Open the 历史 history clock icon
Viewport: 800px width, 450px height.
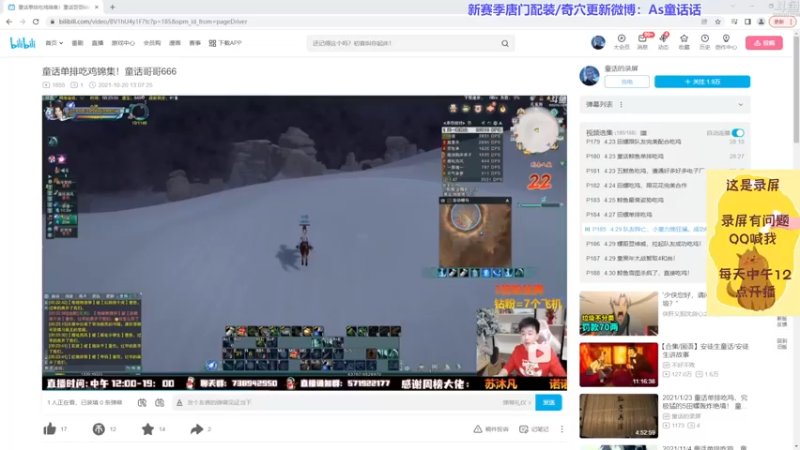point(705,42)
